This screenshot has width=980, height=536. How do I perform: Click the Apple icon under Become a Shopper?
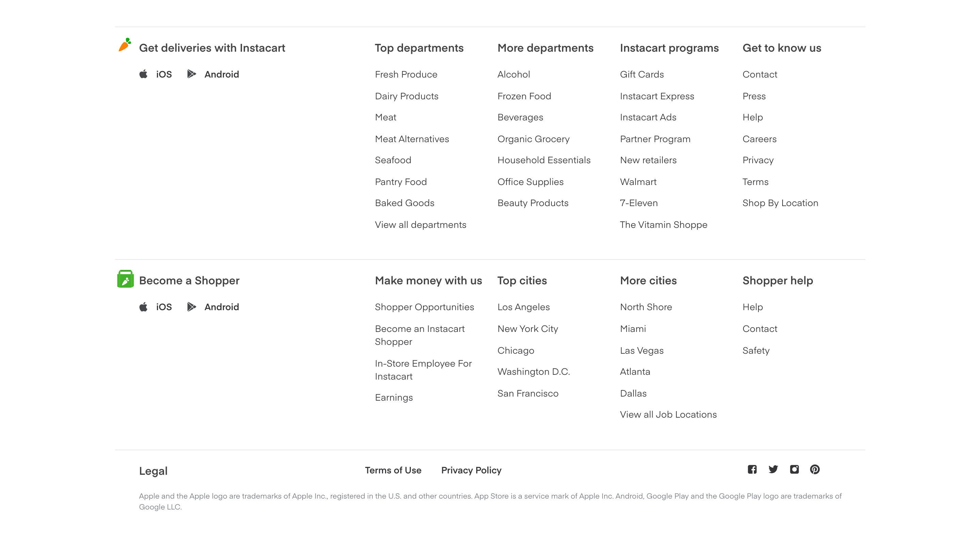point(144,306)
